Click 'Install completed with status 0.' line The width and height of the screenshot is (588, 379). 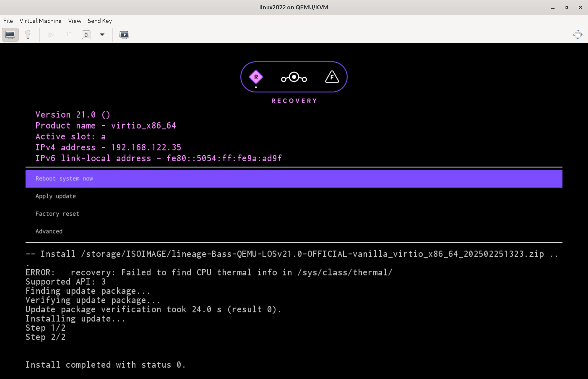(105, 365)
